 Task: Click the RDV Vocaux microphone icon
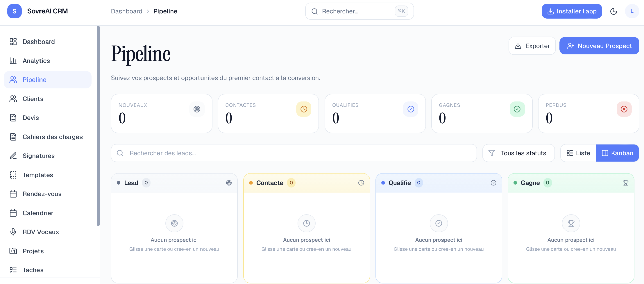pyautogui.click(x=13, y=232)
